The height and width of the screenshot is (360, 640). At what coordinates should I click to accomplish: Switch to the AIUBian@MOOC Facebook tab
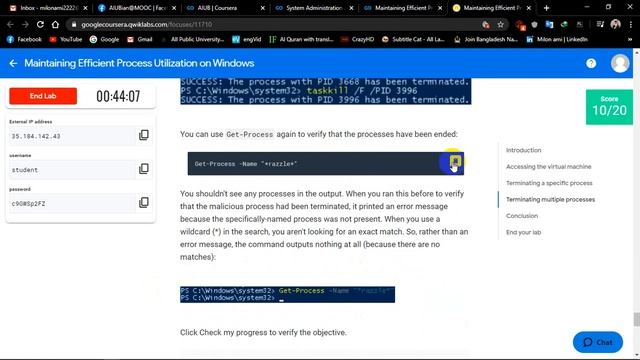(137, 8)
